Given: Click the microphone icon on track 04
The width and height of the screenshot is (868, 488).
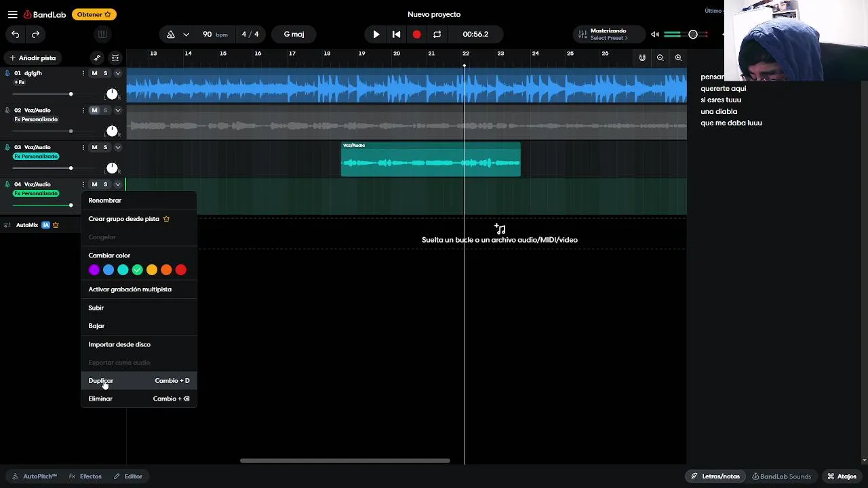Looking at the screenshot, I should pyautogui.click(x=7, y=184).
